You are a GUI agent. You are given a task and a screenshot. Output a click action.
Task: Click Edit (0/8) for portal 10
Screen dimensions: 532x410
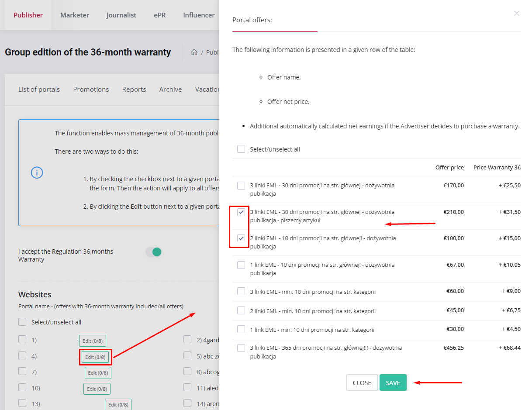pos(97,389)
